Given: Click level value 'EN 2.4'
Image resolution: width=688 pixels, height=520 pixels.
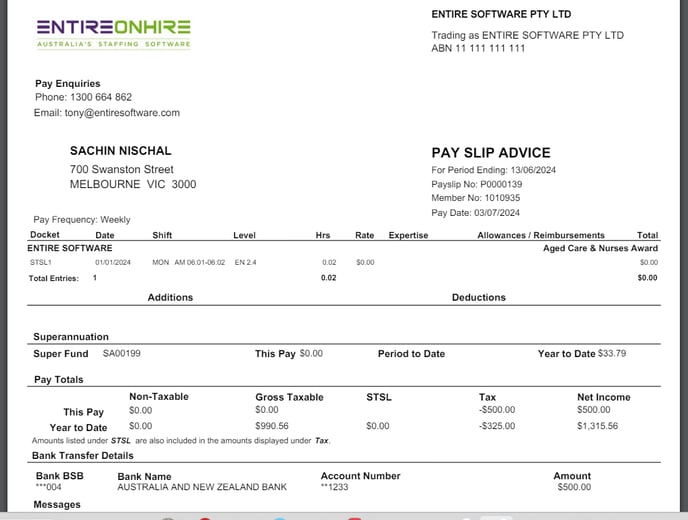Looking at the screenshot, I should 245,262.
